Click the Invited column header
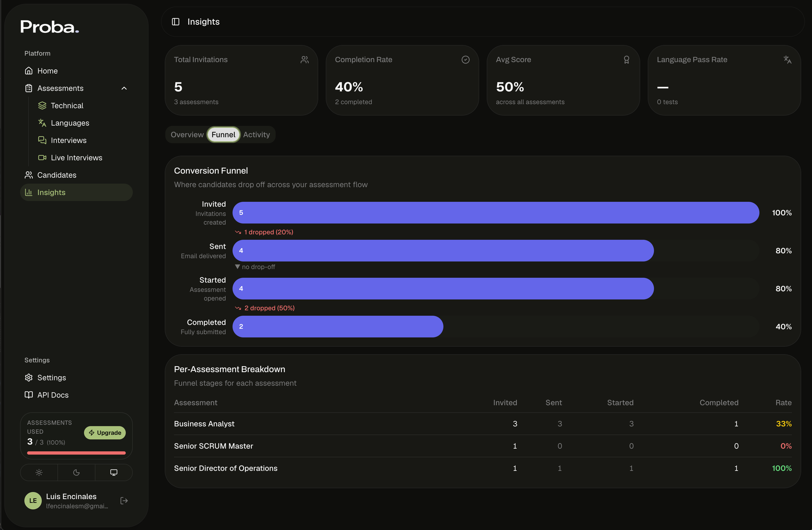812x530 pixels. pyautogui.click(x=505, y=403)
